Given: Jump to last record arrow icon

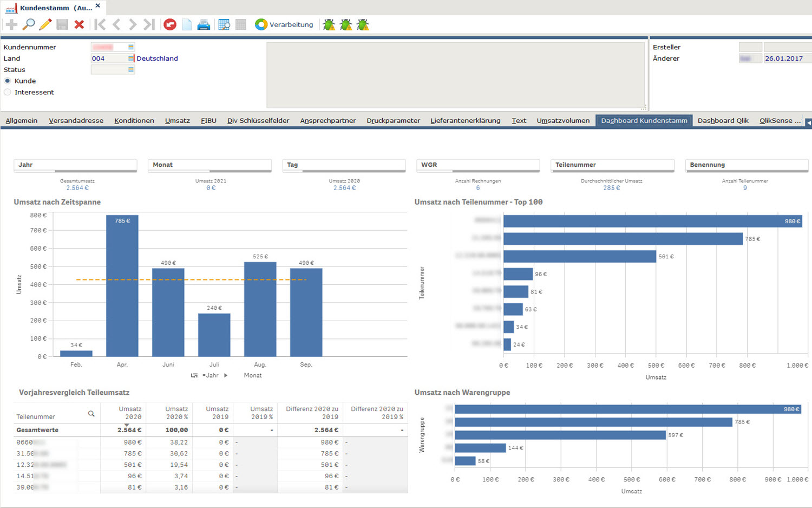Looking at the screenshot, I should (x=149, y=24).
